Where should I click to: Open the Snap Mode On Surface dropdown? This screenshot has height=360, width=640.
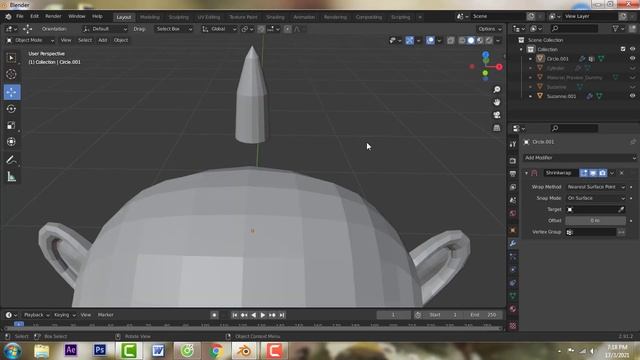coord(596,198)
